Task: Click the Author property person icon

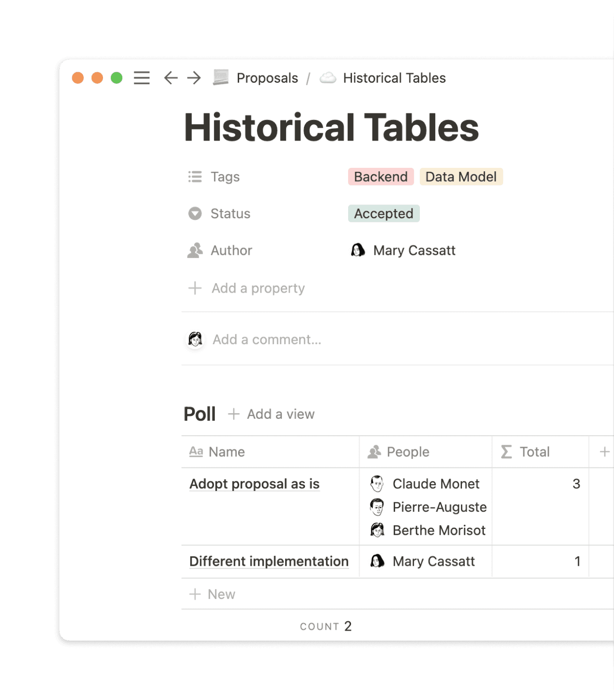Action: [x=195, y=250]
